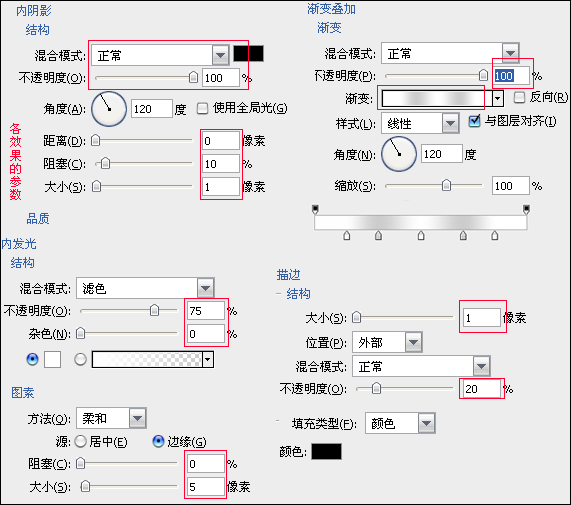This screenshot has width=571, height=505.
Task: Click the gradient editor preview bar
Action: tap(421, 222)
